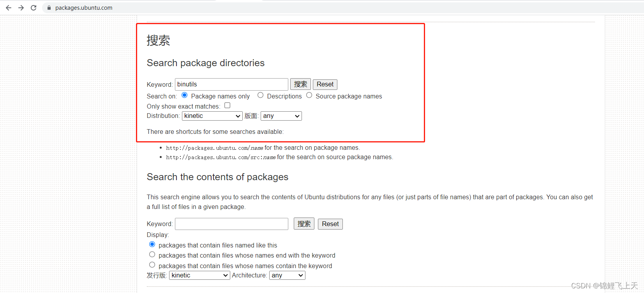Open the Distribution kinetic dropdown
The width and height of the screenshot is (644, 293).
click(x=212, y=116)
